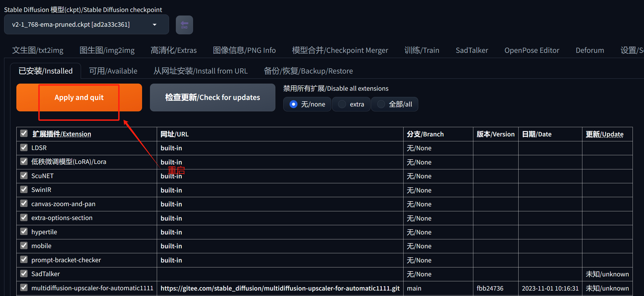Disable the ScuNET extension checkbox

tap(24, 176)
